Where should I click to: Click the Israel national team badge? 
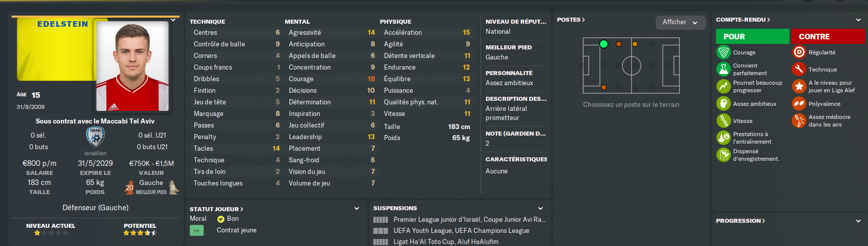pyautogui.click(x=96, y=137)
